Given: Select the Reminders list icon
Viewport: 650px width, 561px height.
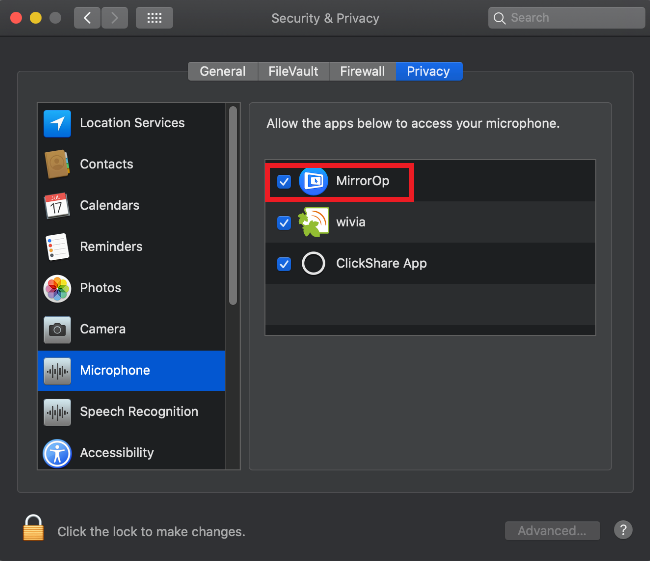Looking at the screenshot, I should click(57, 246).
